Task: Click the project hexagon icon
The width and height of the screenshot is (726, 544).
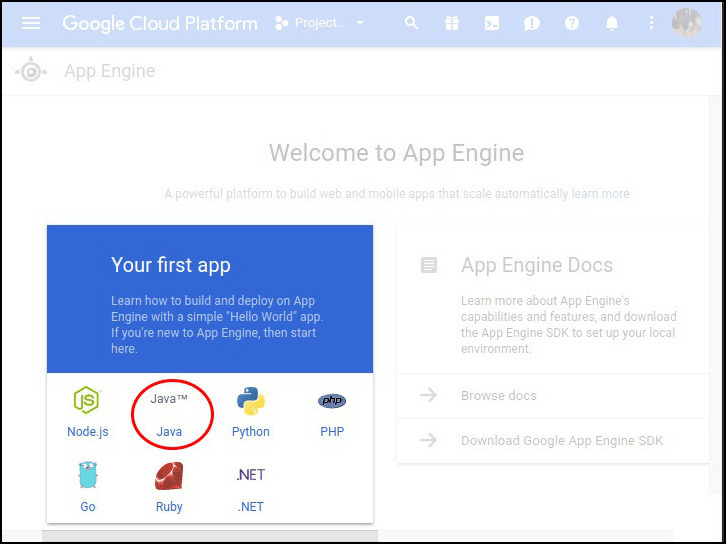Action: 282,23
